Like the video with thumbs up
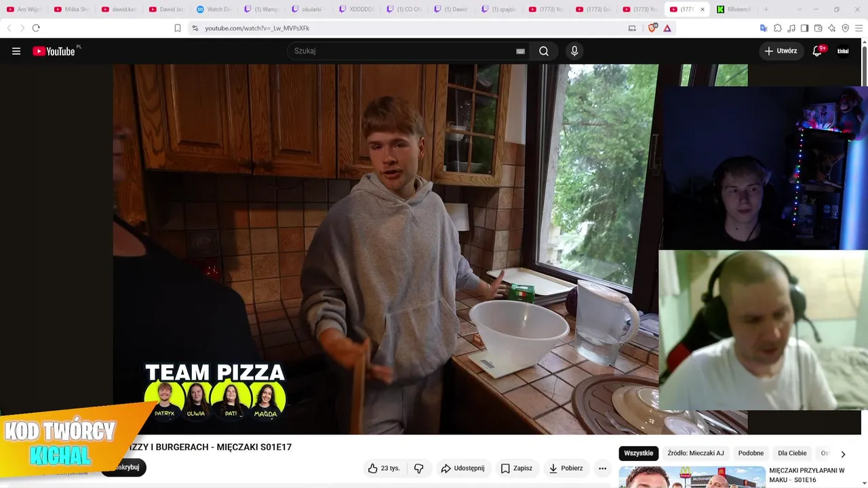The image size is (868, 488). [384, 468]
